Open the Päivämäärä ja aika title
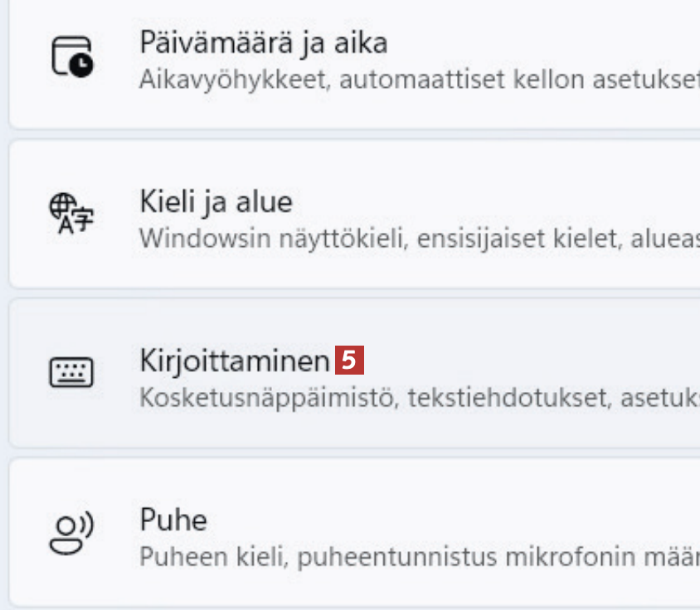700x610 pixels. [x=263, y=42]
